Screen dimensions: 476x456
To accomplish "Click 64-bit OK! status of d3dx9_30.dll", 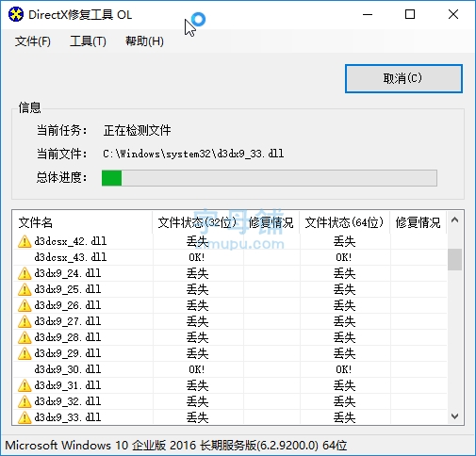I will [x=344, y=369].
